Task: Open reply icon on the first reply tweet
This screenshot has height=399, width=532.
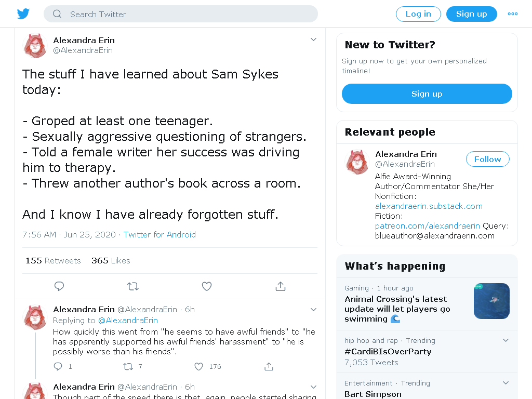Action: (58, 366)
